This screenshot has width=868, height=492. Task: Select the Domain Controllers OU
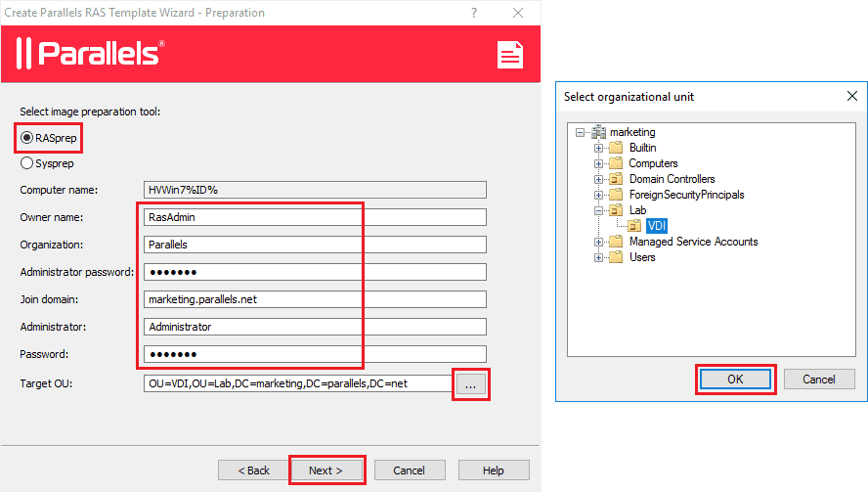[x=673, y=178]
